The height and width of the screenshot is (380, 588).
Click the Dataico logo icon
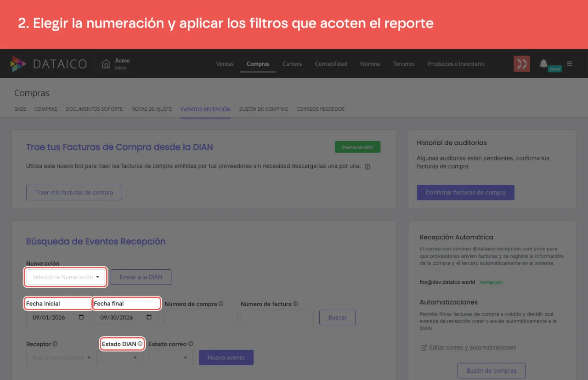click(x=18, y=64)
